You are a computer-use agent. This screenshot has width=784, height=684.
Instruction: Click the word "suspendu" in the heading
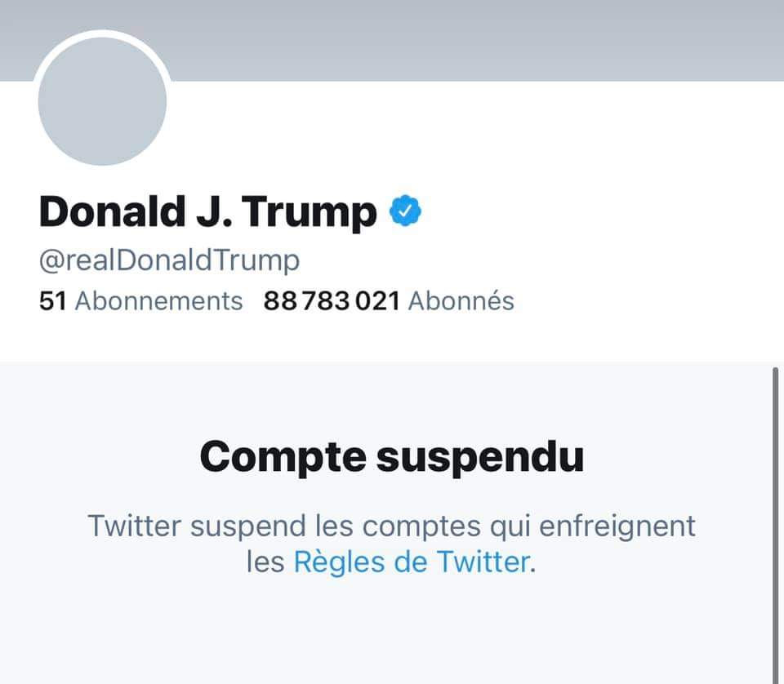pos(479,457)
